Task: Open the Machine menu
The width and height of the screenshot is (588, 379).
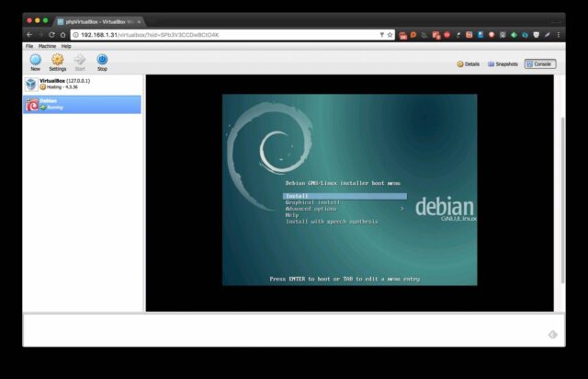Action: (47, 46)
